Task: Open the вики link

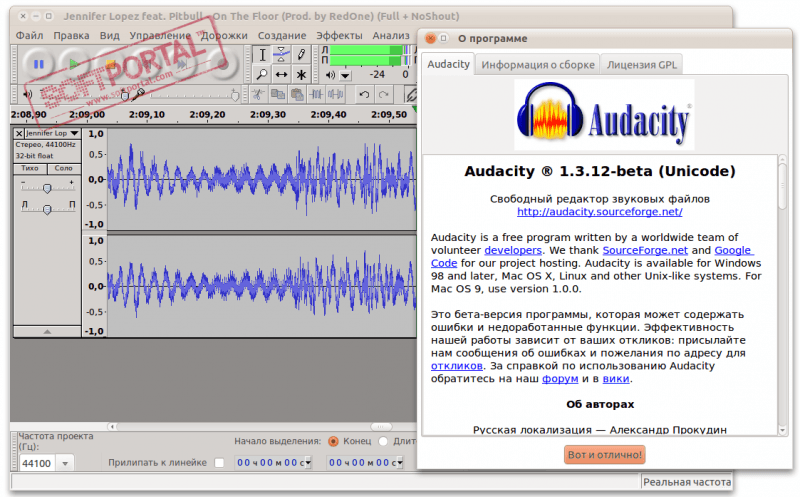Action: [x=616, y=379]
